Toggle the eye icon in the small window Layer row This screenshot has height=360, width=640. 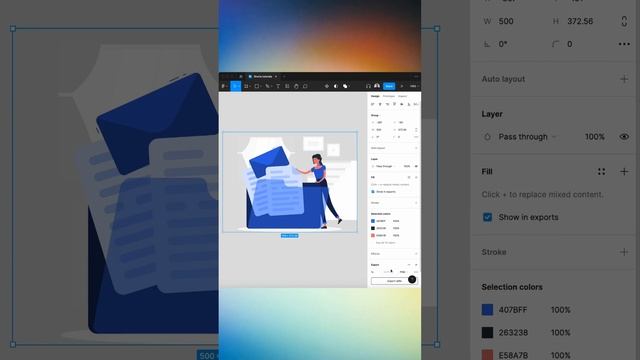click(x=416, y=166)
